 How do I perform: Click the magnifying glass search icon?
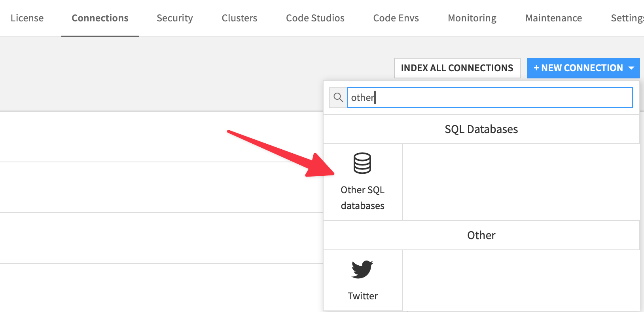[x=338, y=97]
